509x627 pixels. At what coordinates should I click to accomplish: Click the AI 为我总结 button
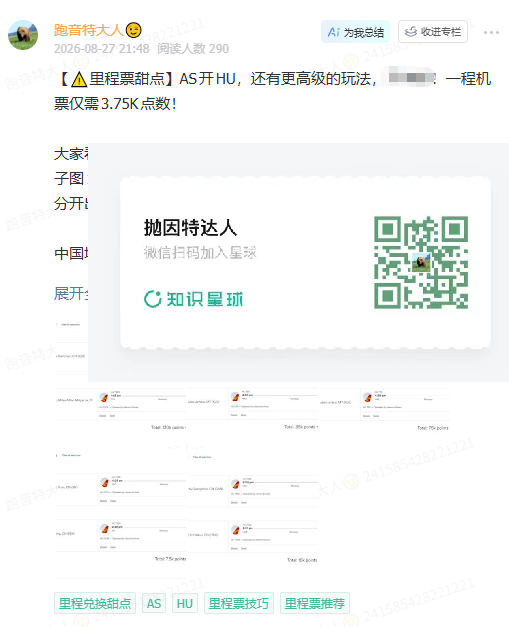(x=355, y=32)
